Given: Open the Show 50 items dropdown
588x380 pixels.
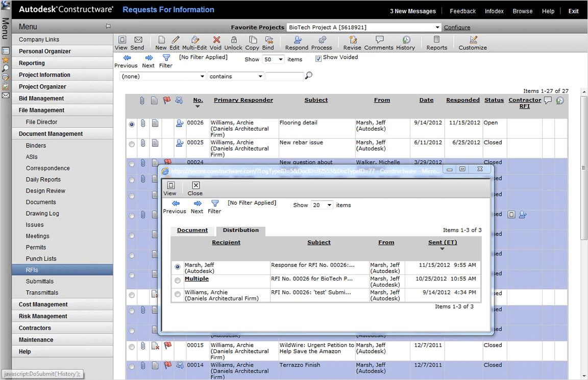Looking at the screenshot, I should coord(273,59).
